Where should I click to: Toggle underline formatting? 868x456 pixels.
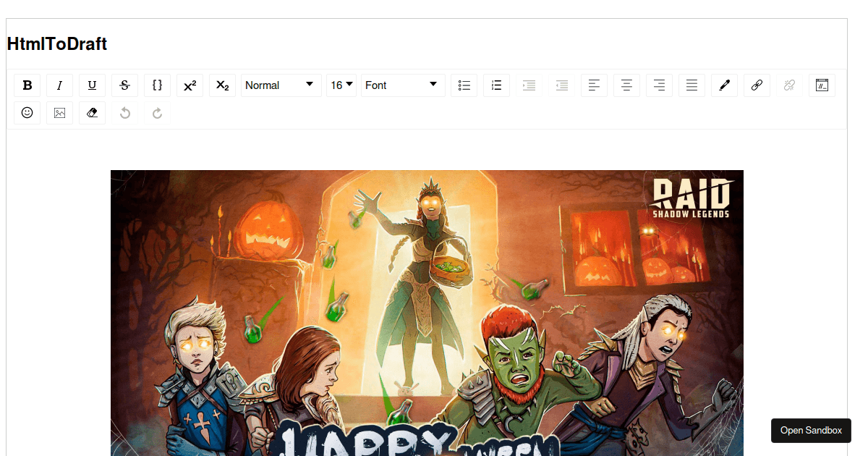(93, 85)
